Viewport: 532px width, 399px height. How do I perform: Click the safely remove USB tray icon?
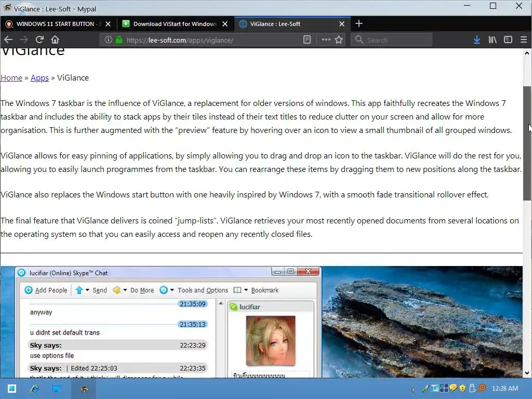pos(472,388)
